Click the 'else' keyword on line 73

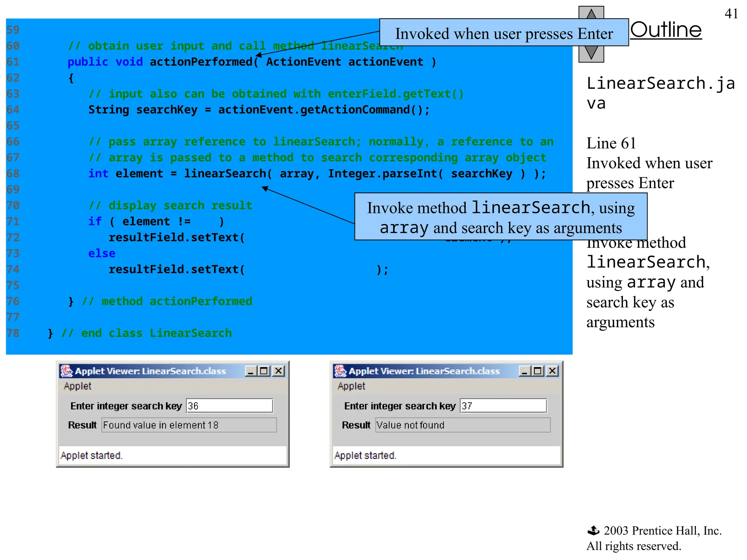pos(102,253)
